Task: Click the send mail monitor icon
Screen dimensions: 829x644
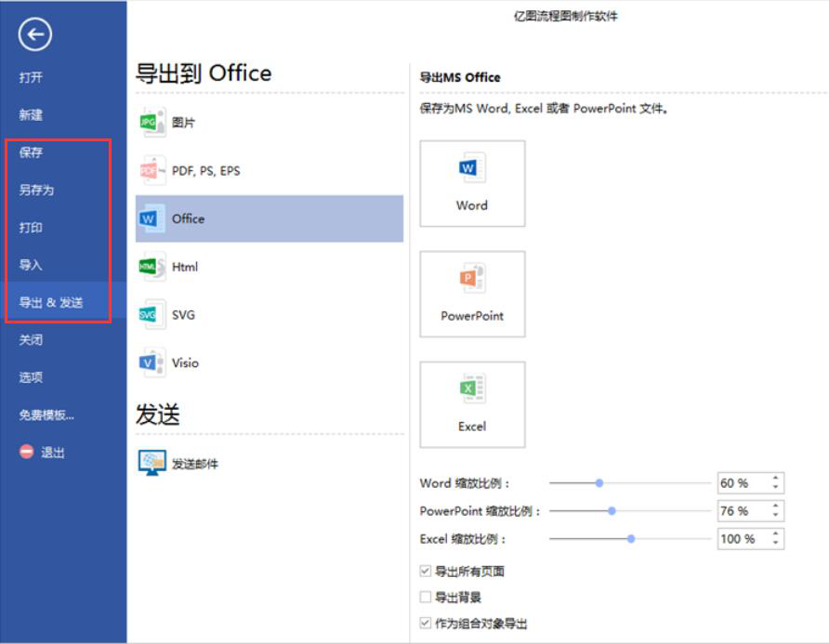Action: (x=152, y=463)
